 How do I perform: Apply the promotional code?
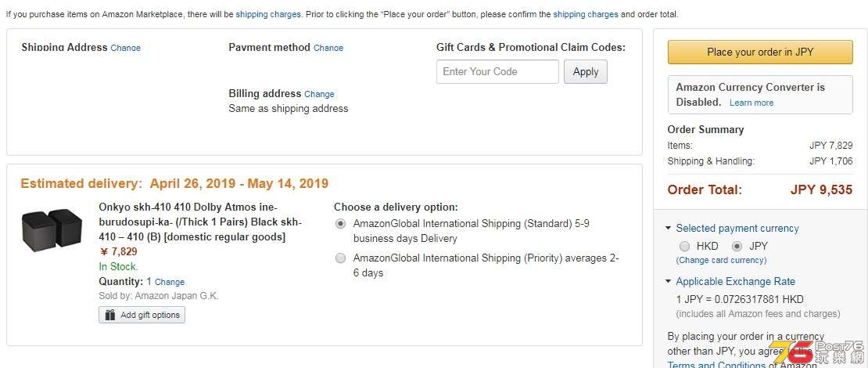pyautogui.click(x=586, y=71)
